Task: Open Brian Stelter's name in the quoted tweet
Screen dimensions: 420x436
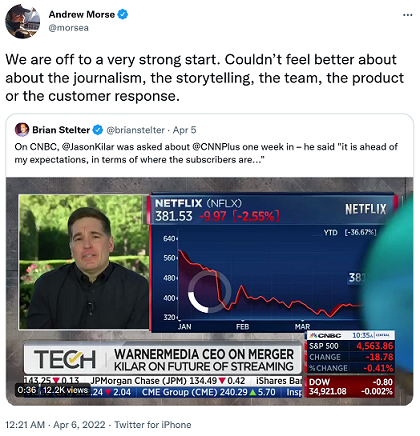Action: pos(61,130)
